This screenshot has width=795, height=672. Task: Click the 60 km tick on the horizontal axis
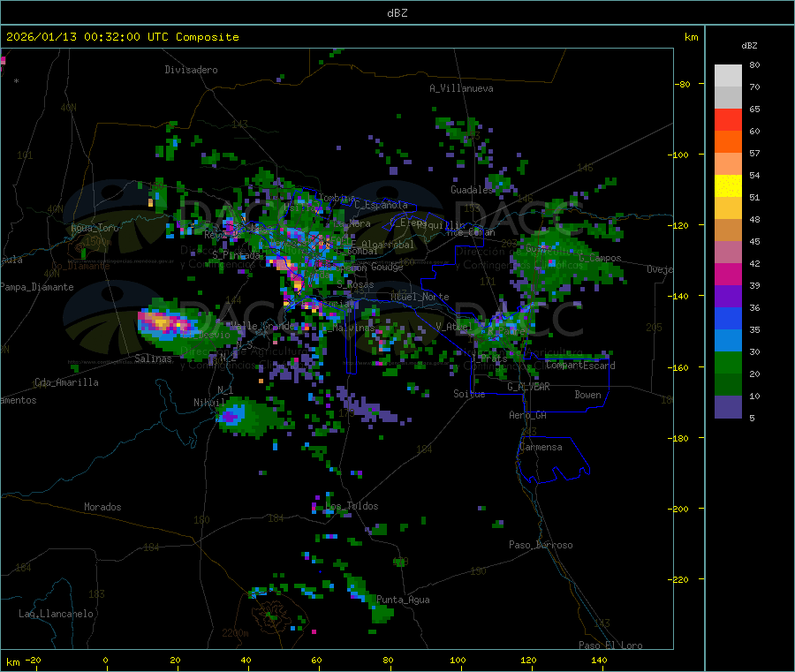click(316, 660)
